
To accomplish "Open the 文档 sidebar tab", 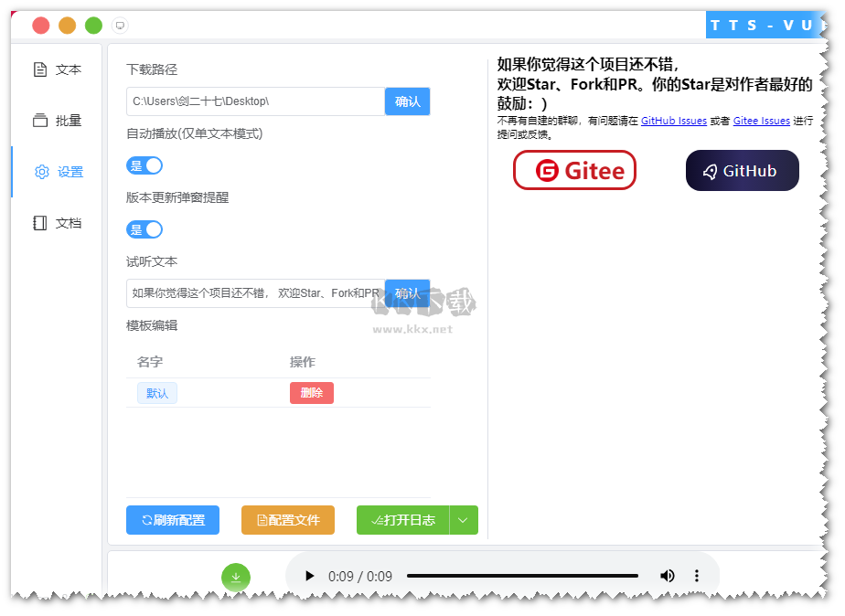I will [x=58, y=223].
